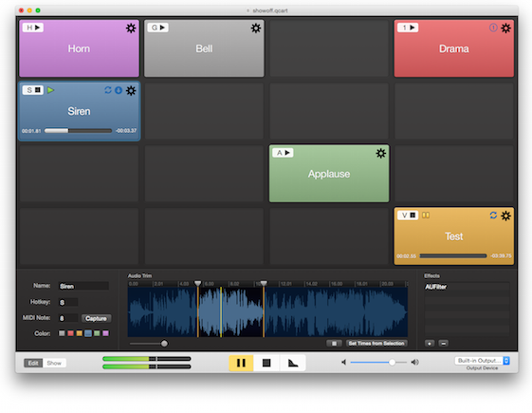Stop all playback with the stop button
This screenshot has height=413, width=532.
tap(266, 363)
